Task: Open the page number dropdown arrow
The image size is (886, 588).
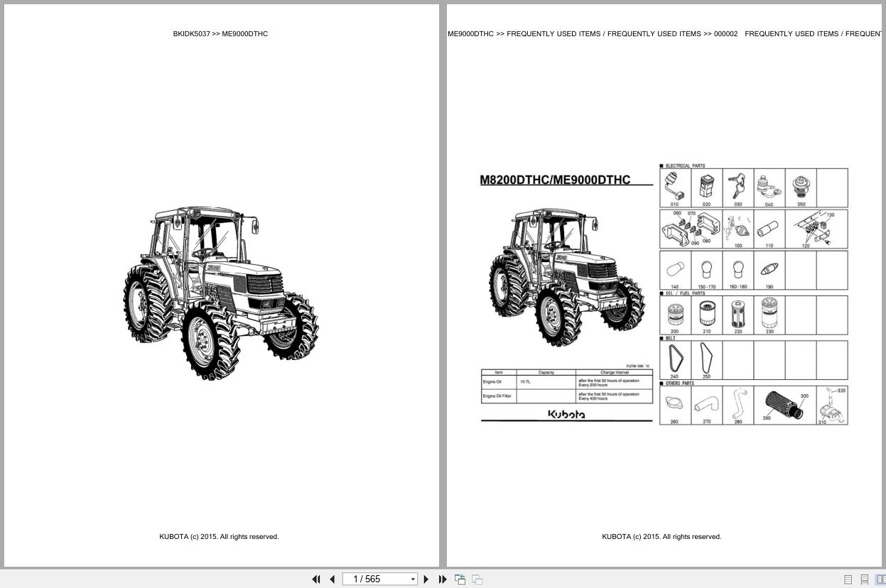Action: tap(413, 579)
